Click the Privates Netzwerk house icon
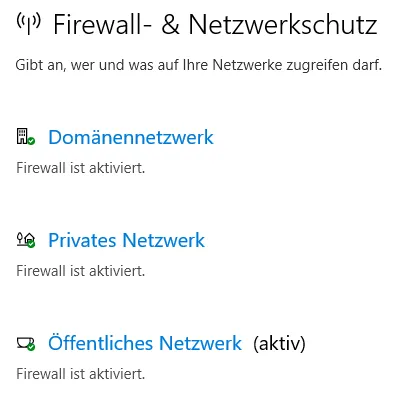Viewport: 398px width, 396px height. click(26, 239)
